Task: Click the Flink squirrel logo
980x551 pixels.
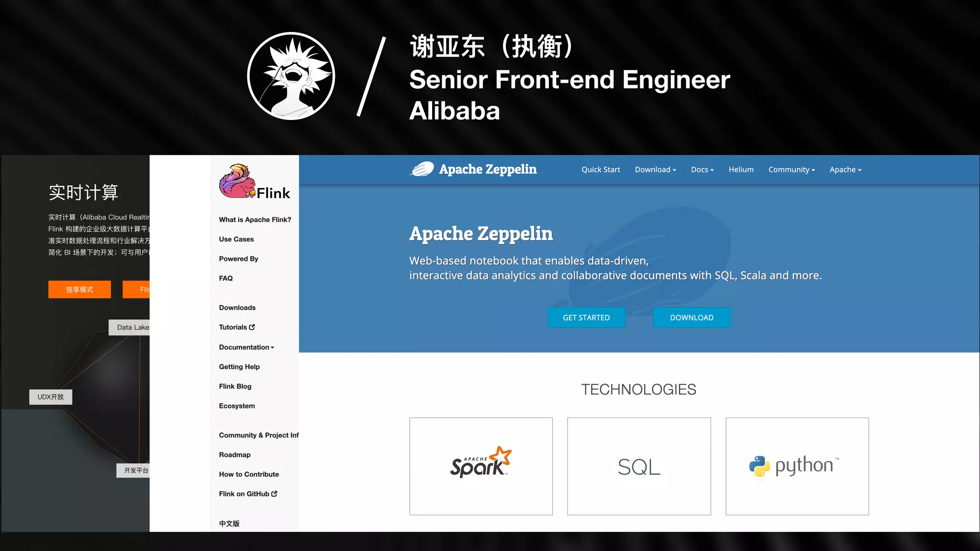Action: [255, 182]
